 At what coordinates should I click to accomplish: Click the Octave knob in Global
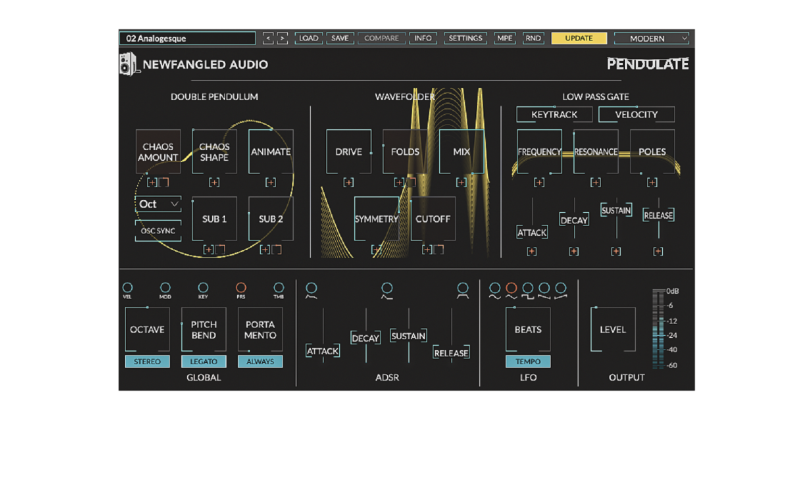pos(147,330)
